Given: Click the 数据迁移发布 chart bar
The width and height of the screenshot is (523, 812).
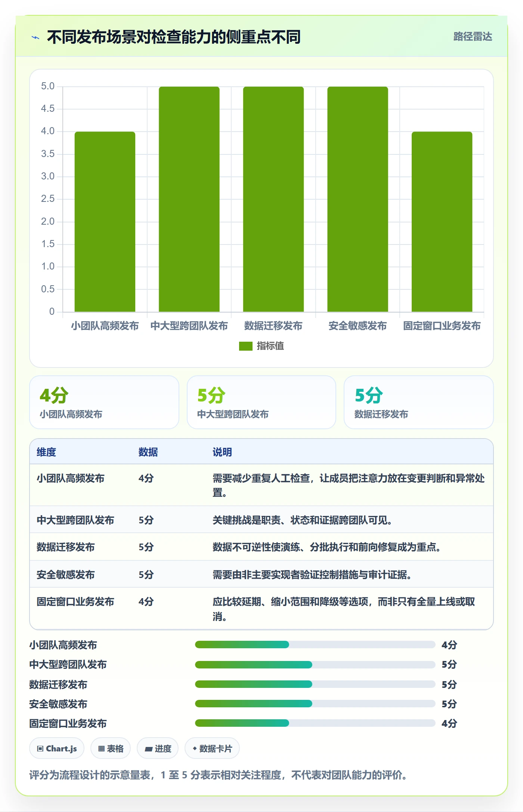Looking at the screenshot, I should 273,199.
